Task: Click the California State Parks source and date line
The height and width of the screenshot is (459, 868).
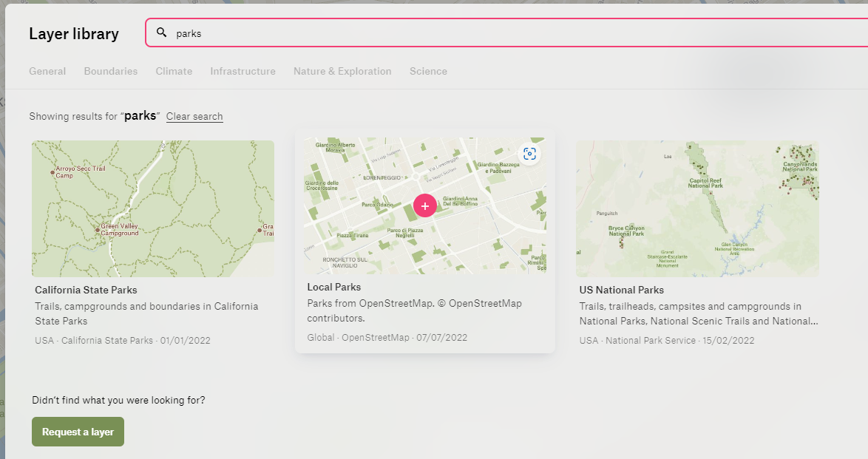Action: pyautogui.click(x=123, y=341)
